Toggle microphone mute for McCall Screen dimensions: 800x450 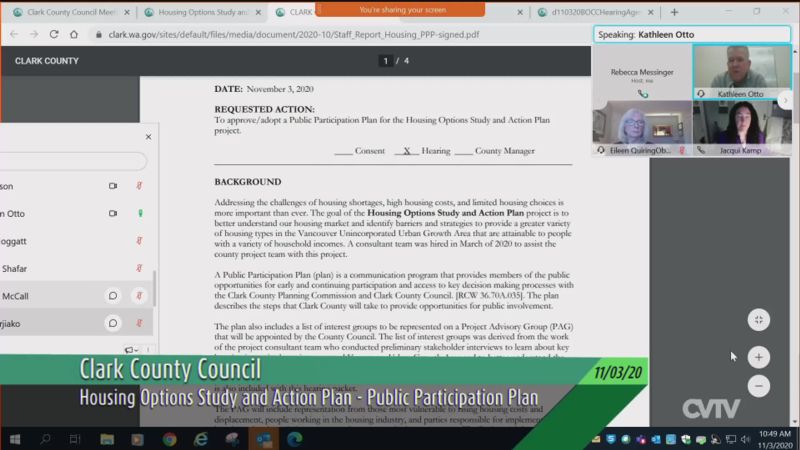[x=140, y=296]
